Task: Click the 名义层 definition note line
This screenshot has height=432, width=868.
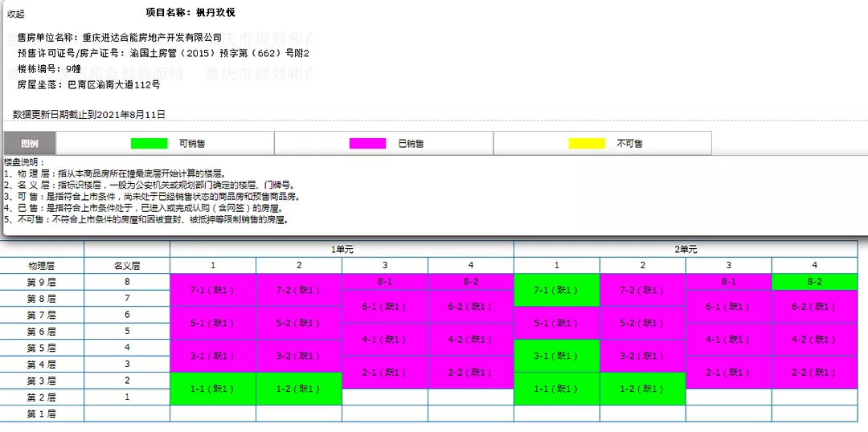Action: (152, 185)
